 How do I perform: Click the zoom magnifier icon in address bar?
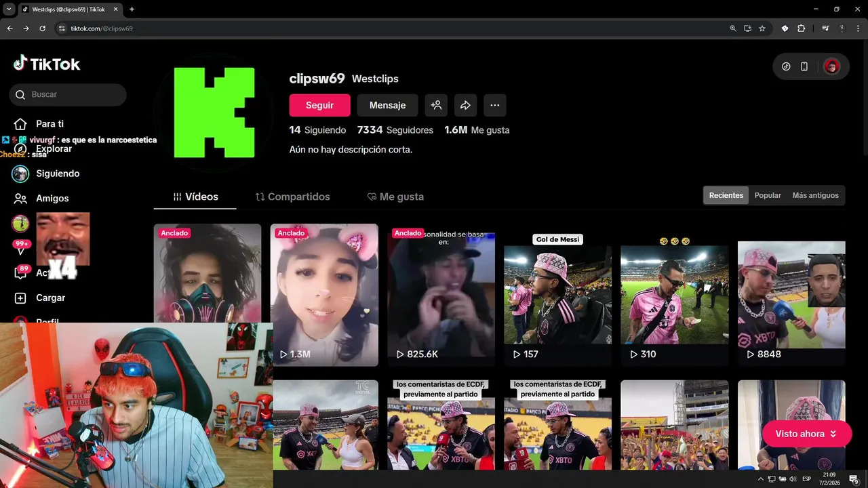tap(732, 28)
